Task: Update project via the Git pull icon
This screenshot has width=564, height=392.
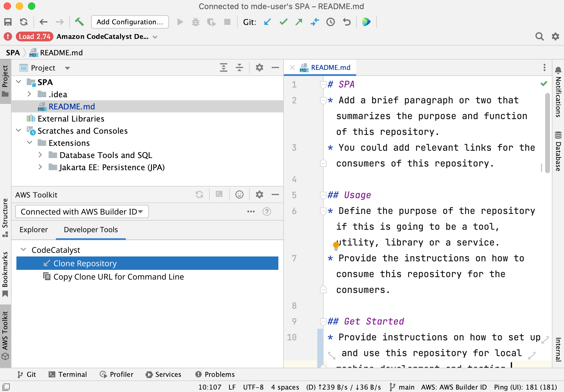Action: (x=267, y=22)
